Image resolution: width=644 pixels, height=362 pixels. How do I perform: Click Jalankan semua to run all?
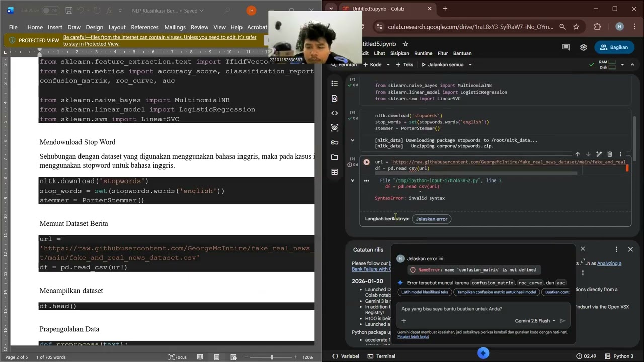point(442,65)
